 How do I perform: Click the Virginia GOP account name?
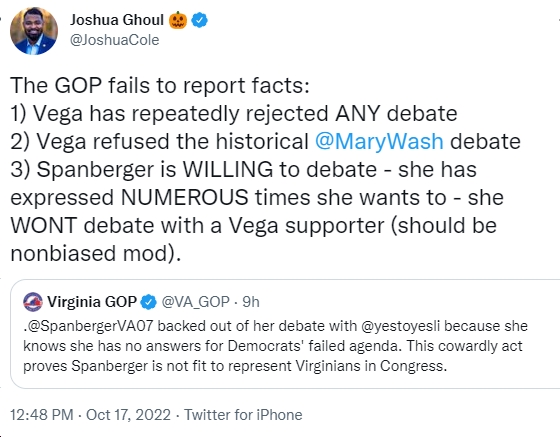92,302
